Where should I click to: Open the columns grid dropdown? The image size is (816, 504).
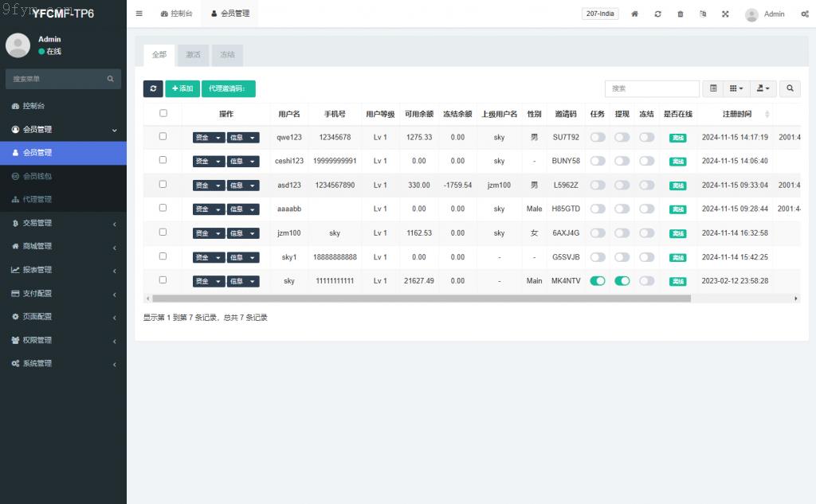click(737, 88)
